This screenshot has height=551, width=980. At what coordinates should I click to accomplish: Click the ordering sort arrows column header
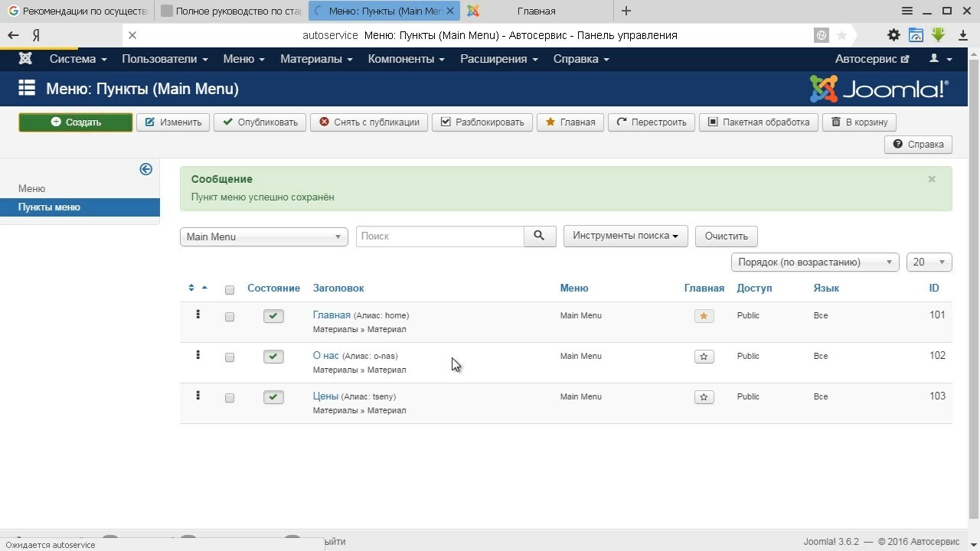[x=198, y=289]
